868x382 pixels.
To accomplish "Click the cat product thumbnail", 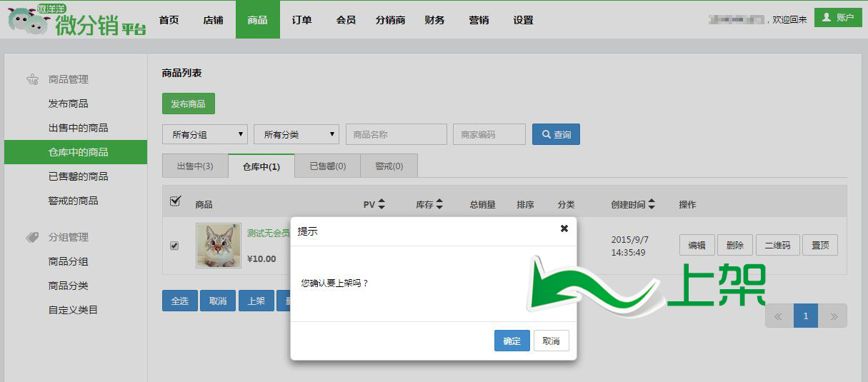I will pos(219,246).
